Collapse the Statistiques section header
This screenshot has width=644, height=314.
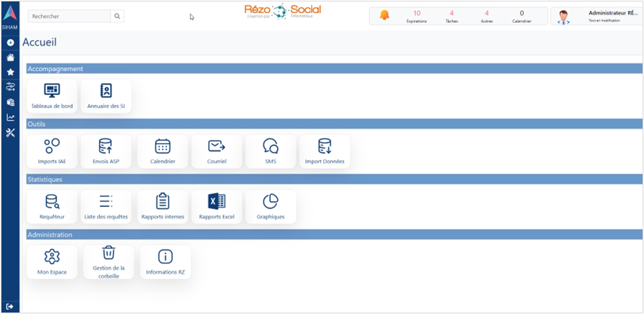point(334,179)
